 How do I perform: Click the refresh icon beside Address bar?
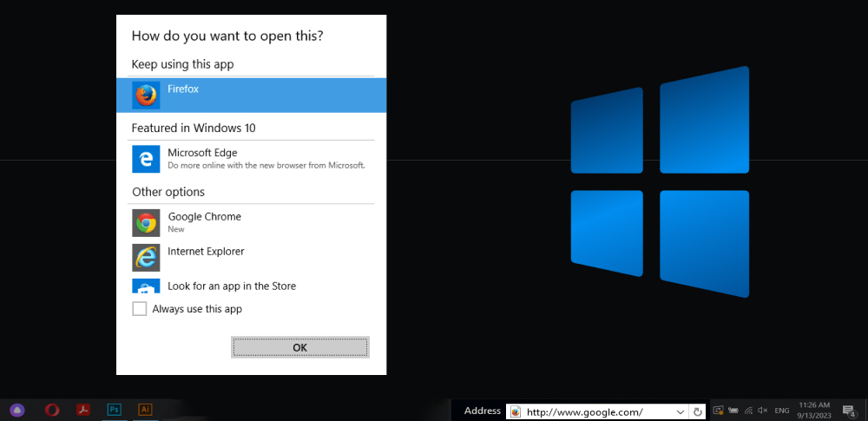pyautogui.click(x=698, y=411)
